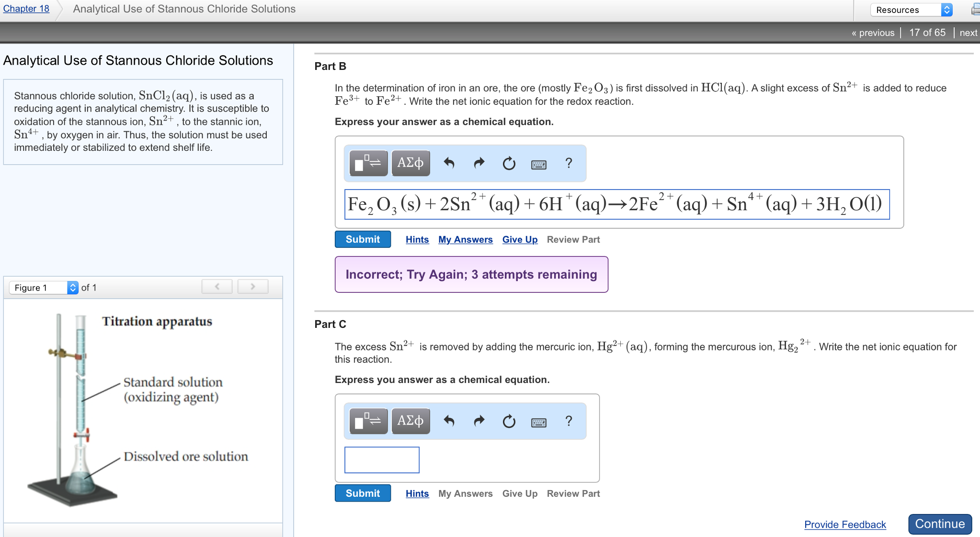Undo last edit in Part B editor
980x537 pixels.
(449, 163)
